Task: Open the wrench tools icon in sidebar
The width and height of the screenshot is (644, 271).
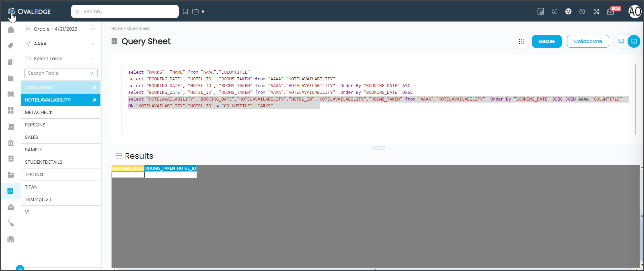Action: click(11, 223)
